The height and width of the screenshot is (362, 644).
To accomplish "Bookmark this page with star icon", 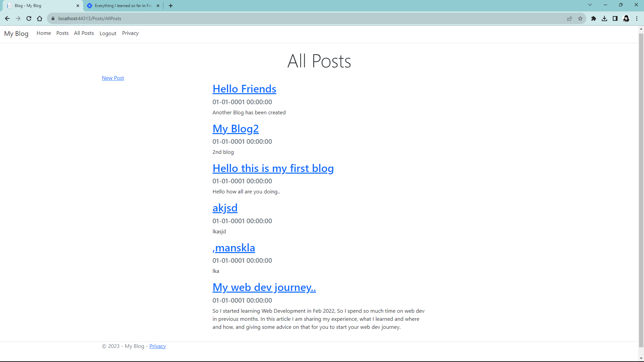I will [580, 18].
